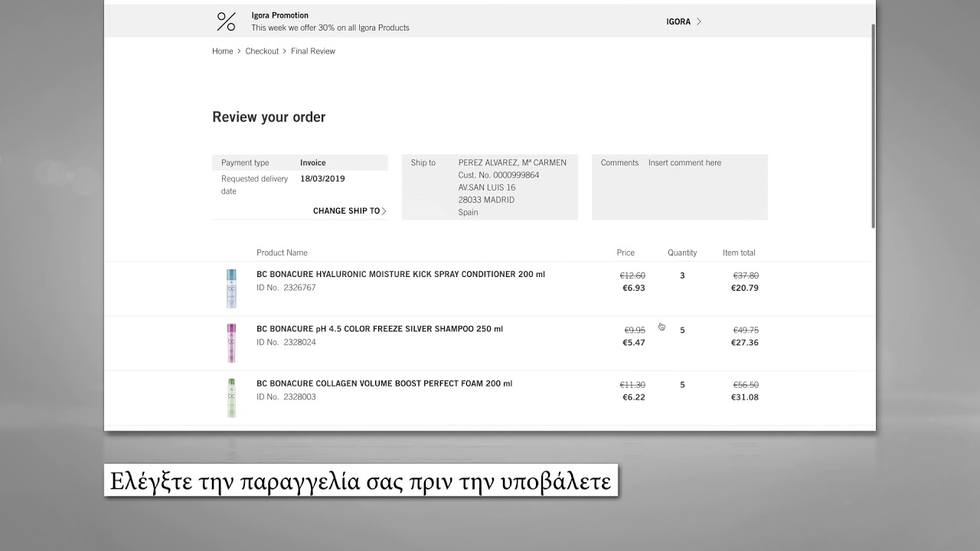980x551 pixels.
Task: Click the Review your order heading
Action: tap(269, 117)
